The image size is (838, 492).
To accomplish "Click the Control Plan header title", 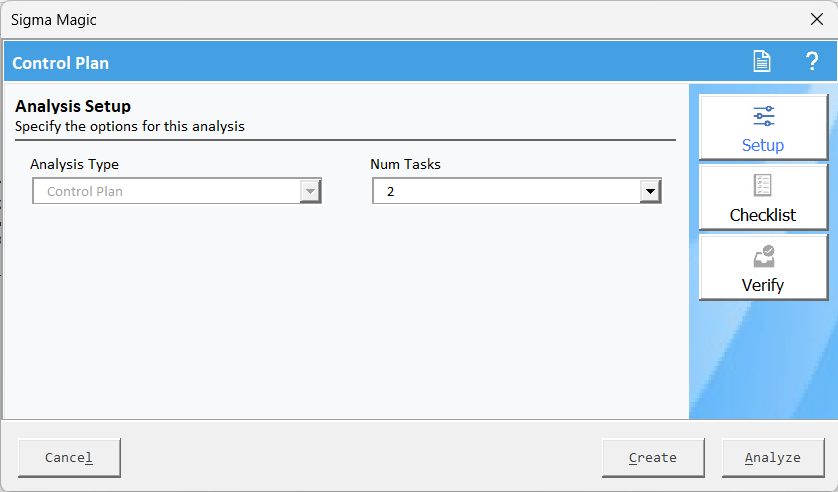I will click(x=61, y=63).
